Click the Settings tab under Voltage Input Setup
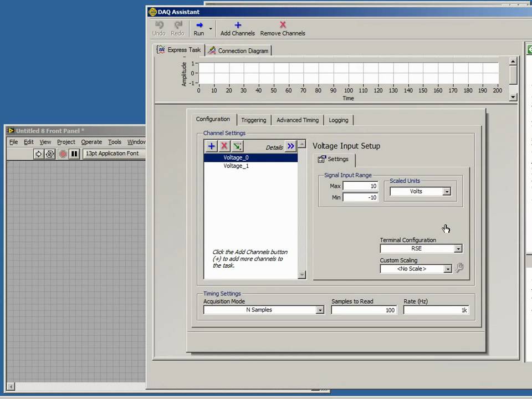This screenshot has height=399, width=532. point(334,159)
